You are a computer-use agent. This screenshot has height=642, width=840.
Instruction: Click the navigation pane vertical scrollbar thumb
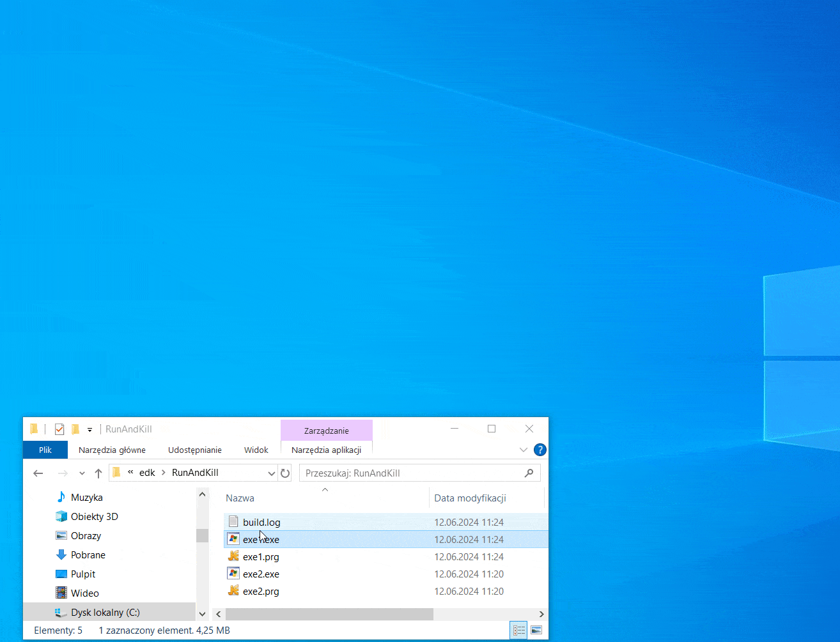[x=202, y=535]
